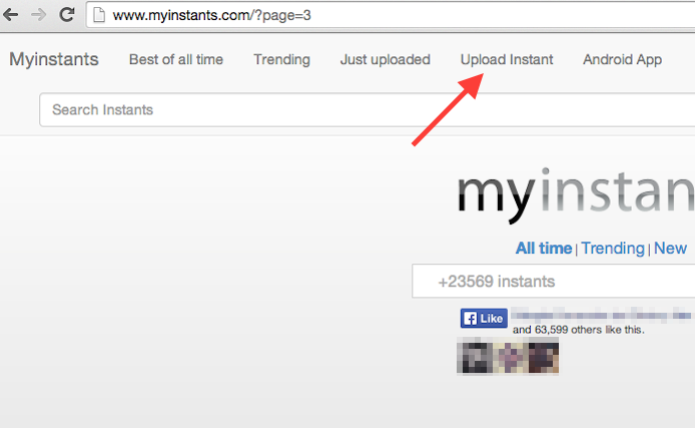Focus the Search Instants field
This screenshot has width=695, height=428.
click(367, 110)
